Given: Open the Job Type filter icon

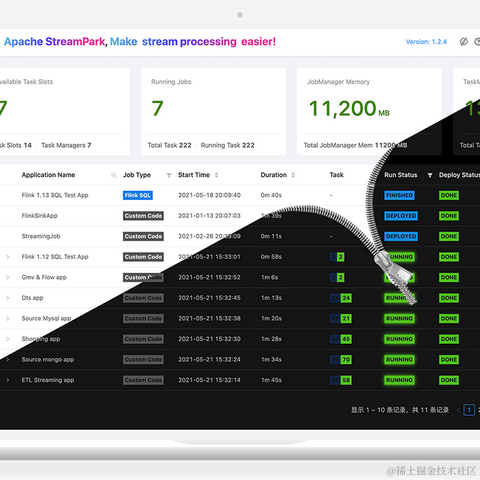Looking at the screenshot, I should click(x=169, y=175).
